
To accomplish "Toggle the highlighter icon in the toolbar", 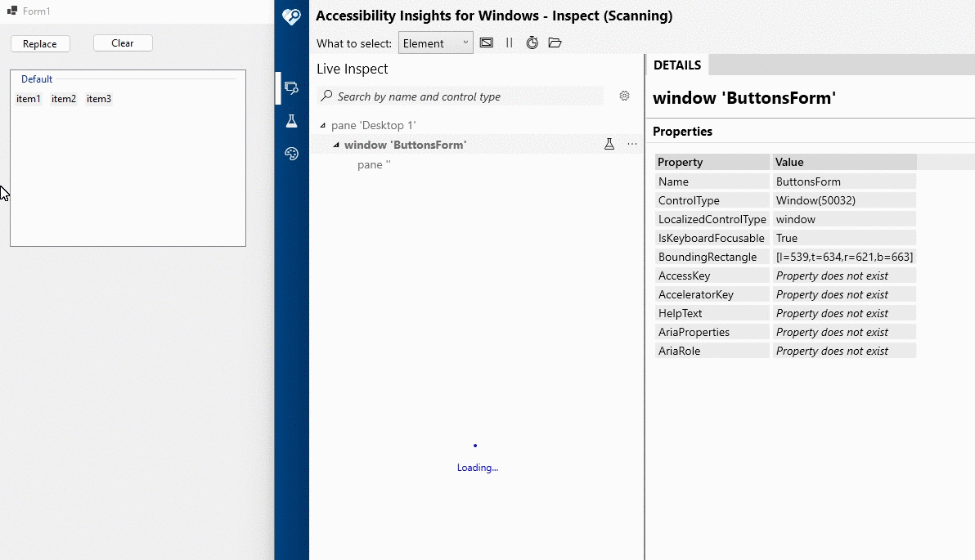I will 486,43.
